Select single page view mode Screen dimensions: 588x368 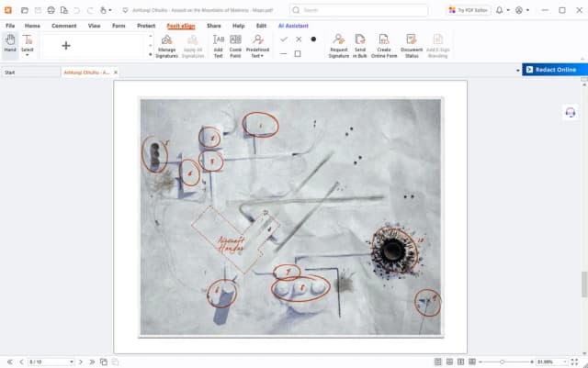tap(437, 362)
